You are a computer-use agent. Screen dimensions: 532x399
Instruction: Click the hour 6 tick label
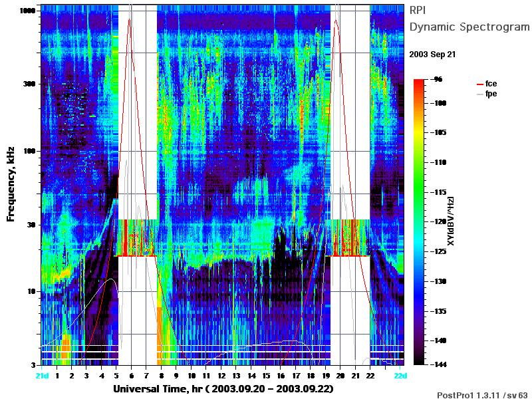(x=132, y=376)
